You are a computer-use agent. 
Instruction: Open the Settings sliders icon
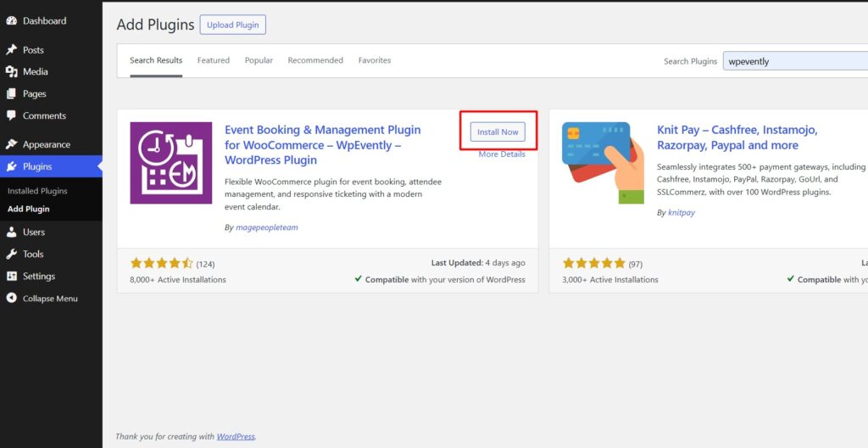tap(11, 276)
